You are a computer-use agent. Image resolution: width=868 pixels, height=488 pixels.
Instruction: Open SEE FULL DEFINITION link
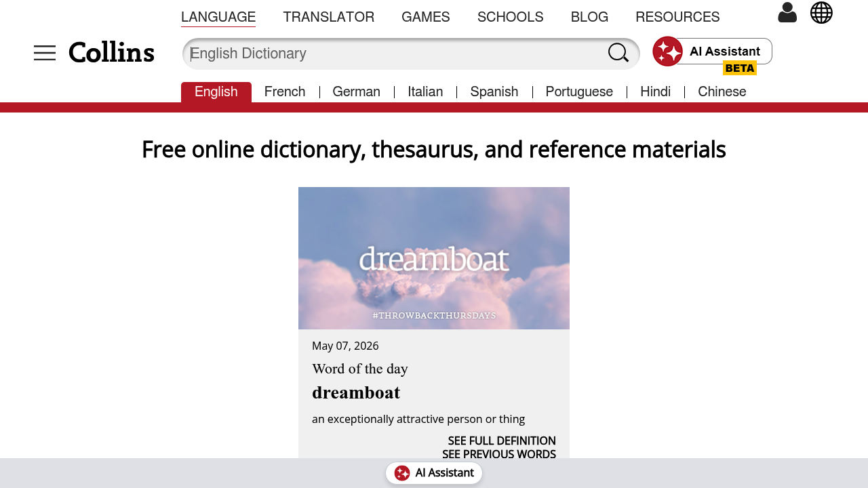coord(502,441)
